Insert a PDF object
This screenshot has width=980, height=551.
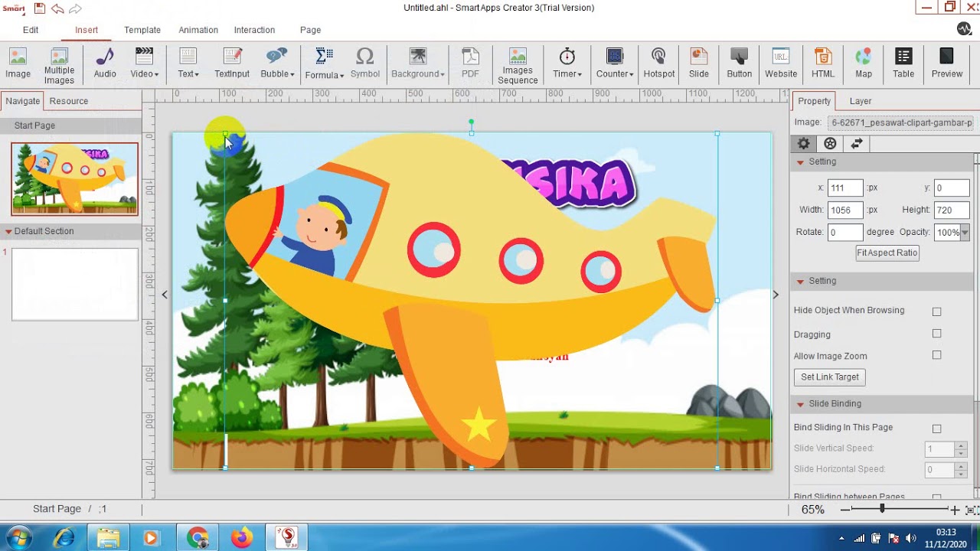coord(470,63)
